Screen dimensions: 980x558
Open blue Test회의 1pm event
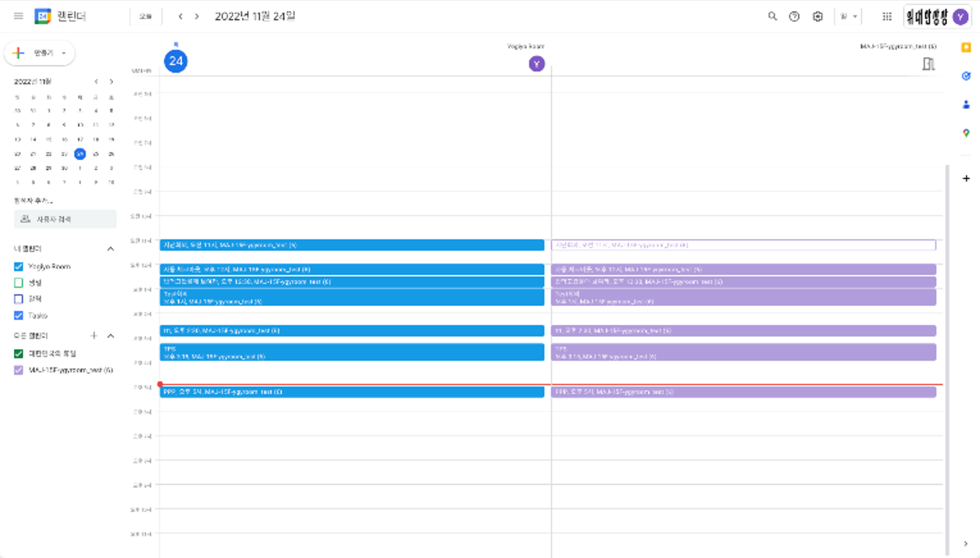point(352,297)
